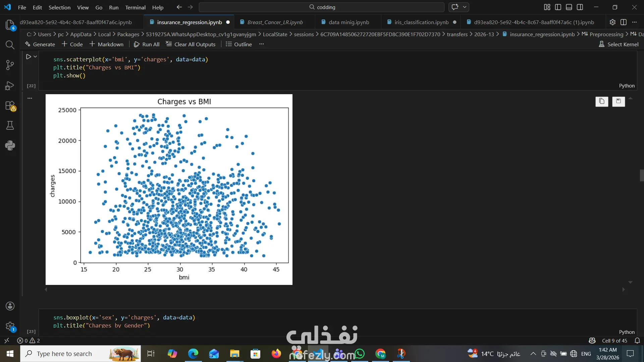Toggle the secondary side bar layout
The height and width of the screenshot is (362, 644).
580,7
